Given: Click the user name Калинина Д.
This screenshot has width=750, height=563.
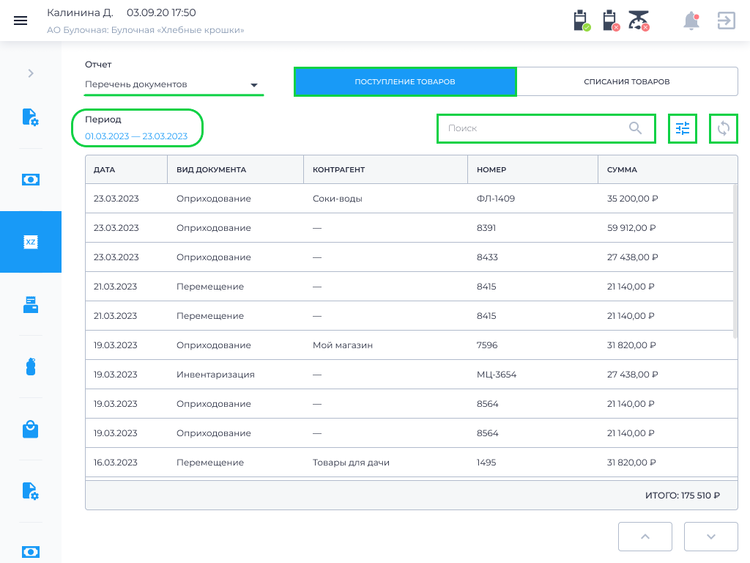Looking at the screenshot, I should pyautogui.click(x=80, y=12).
